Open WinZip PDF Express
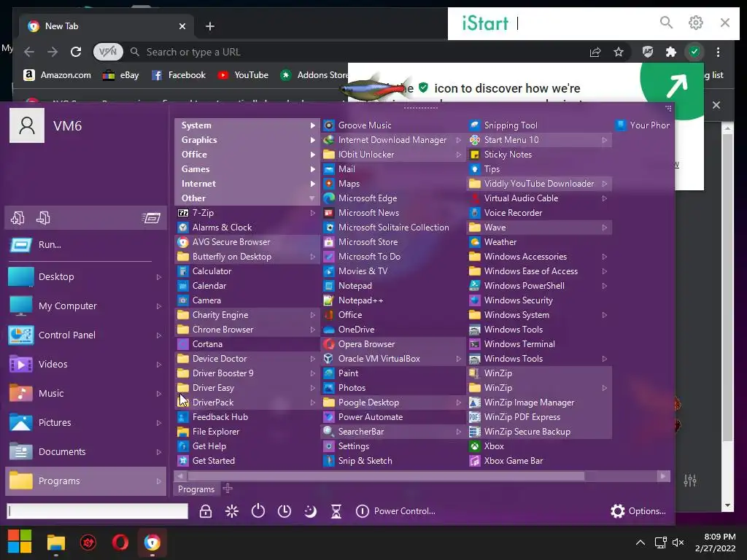 tap(539, 417)
